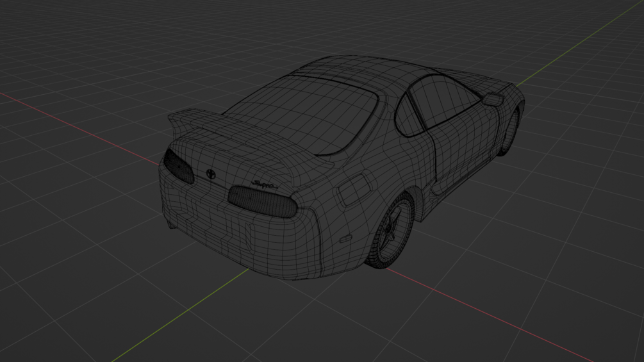
Task: Select the rear windshield glass
Action: [302, 115]
